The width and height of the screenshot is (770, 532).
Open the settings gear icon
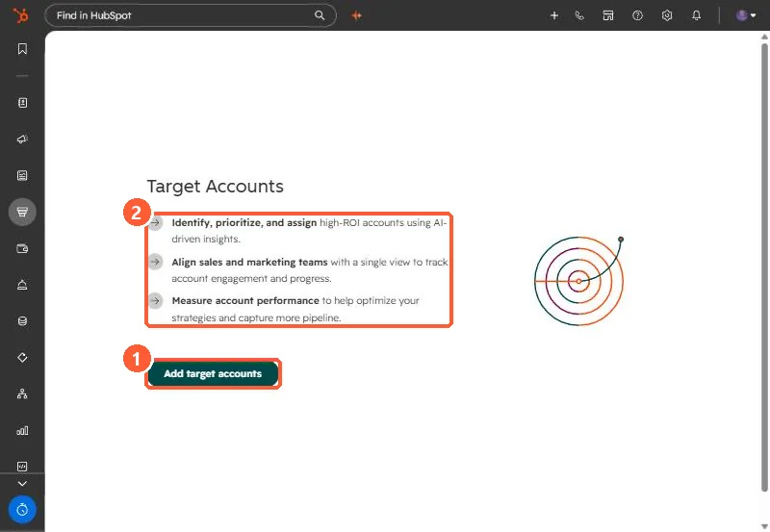(x=667, y=15)
